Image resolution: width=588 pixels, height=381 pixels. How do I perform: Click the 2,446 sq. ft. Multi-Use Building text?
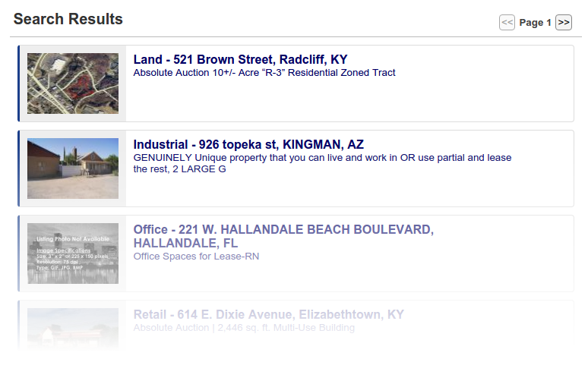(286, 328)
